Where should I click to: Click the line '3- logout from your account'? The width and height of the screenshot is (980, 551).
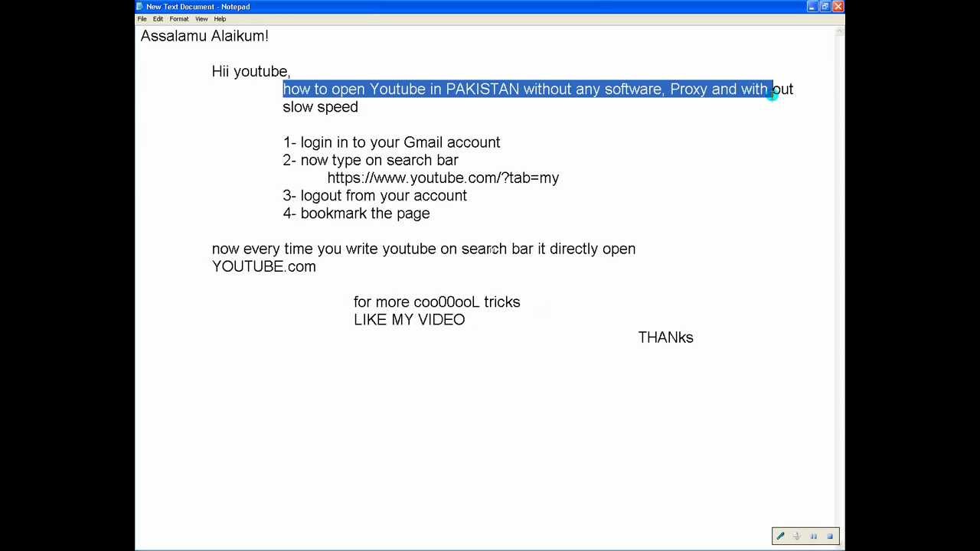(x=374, y=195)
